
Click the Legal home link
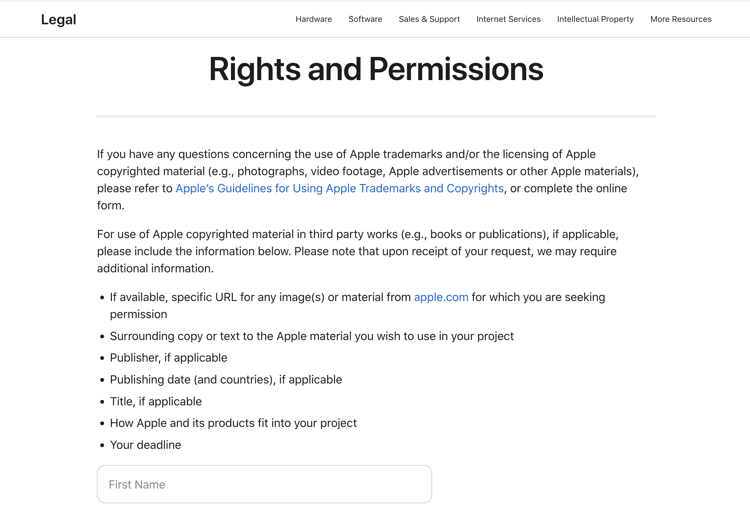pos(58,19)
